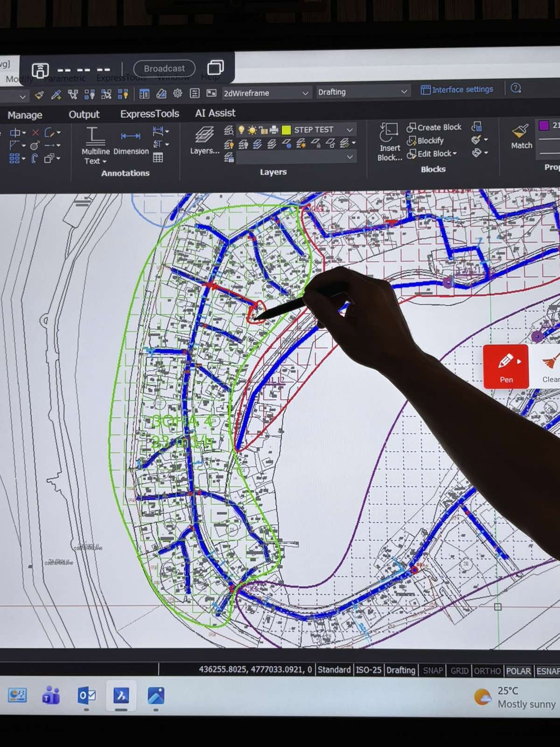The width and height of the screenshot is (560, 747).
Task: Open the Standard text style in status bar
Action: 334,669
